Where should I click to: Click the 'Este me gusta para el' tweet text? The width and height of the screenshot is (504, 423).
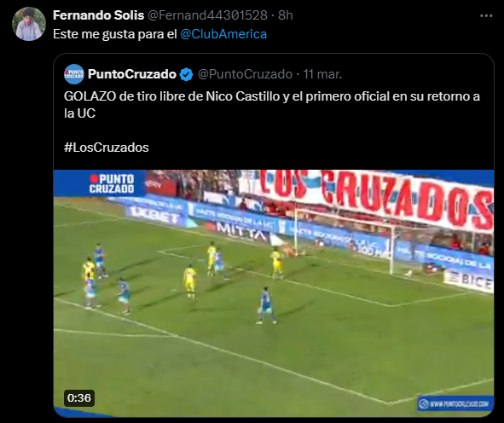[115, 34]
